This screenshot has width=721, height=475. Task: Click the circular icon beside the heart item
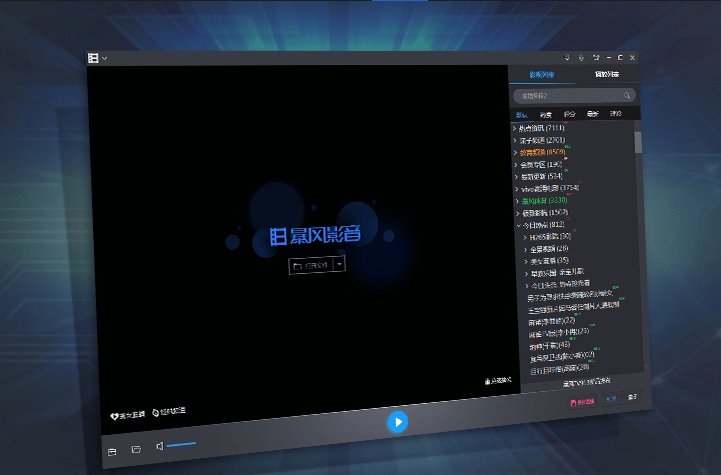coord(155,412)
